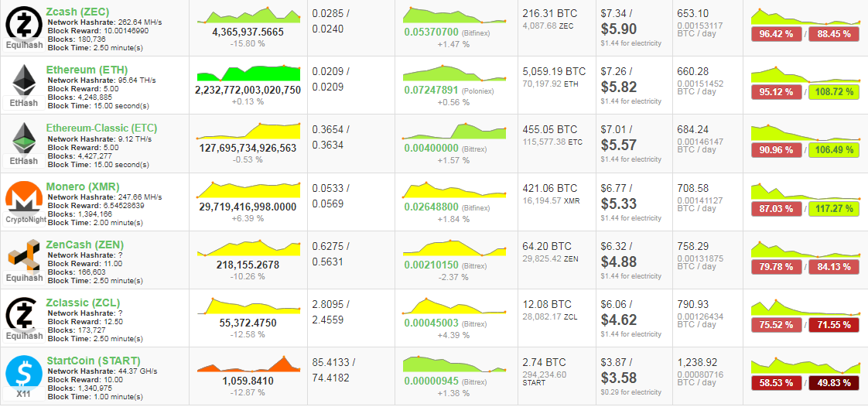The width and height of the screenshot is (868, 407).
Task: Click the 108.72 % green profitability badge
Action: (834, 92)
